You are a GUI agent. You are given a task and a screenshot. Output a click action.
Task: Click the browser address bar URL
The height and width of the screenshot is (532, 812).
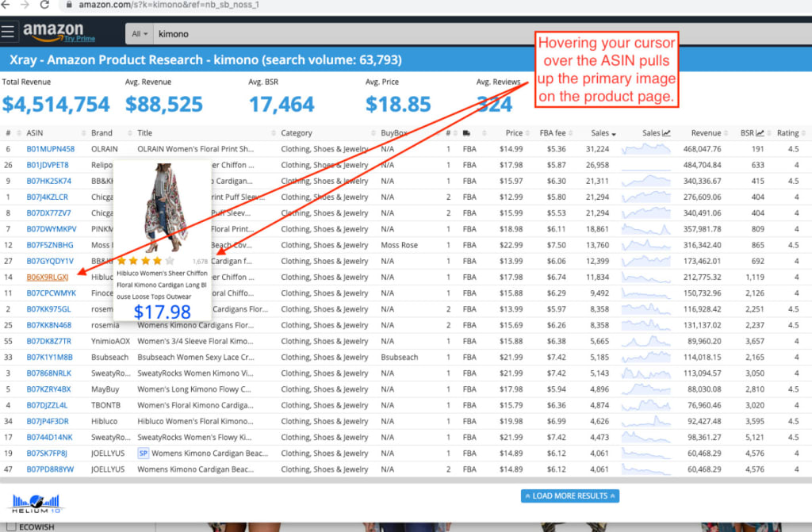click(x=168, y=5)
